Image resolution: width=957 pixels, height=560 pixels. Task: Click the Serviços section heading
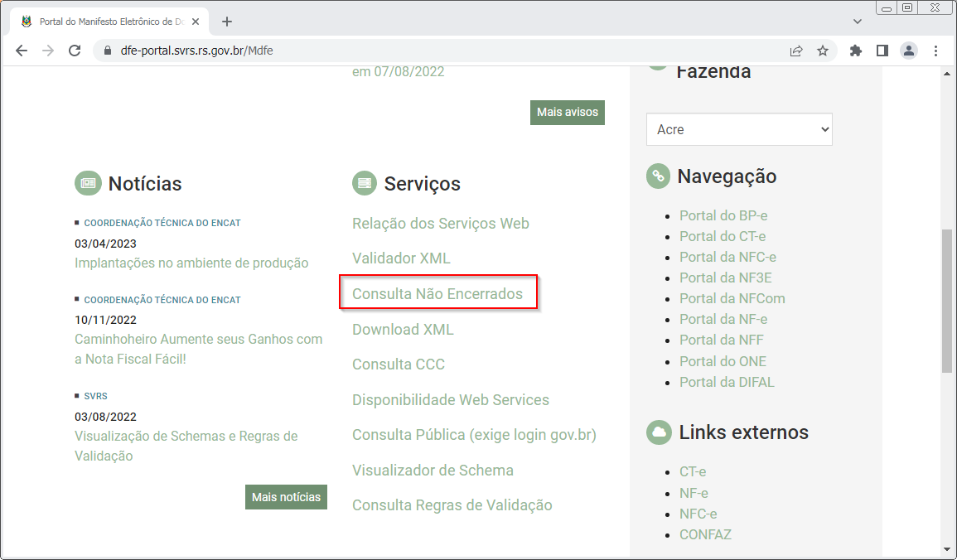423,184
